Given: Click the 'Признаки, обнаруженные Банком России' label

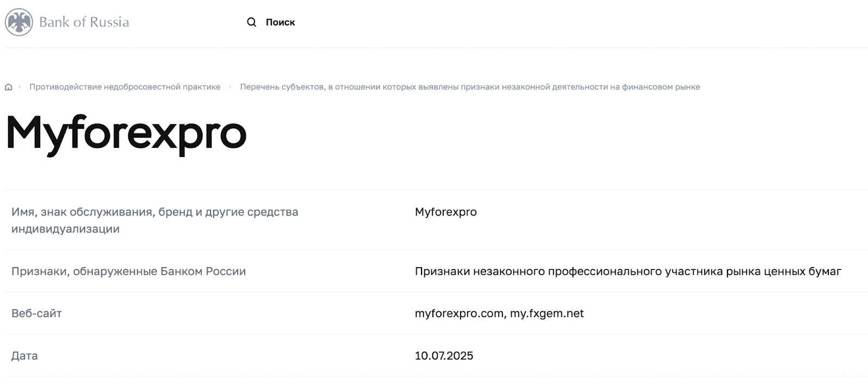Looking at the screenshot, I should coord(129,271).
